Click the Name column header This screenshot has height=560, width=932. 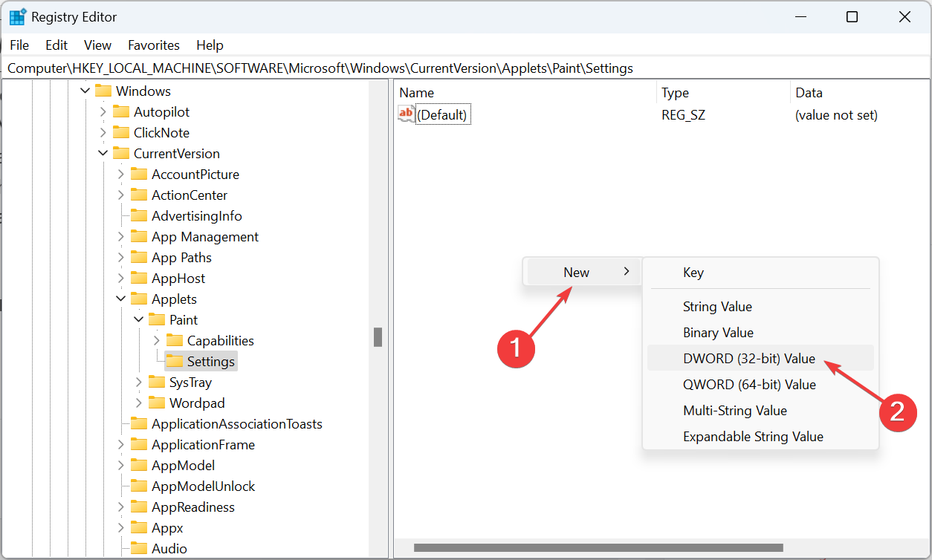[525, 93]
